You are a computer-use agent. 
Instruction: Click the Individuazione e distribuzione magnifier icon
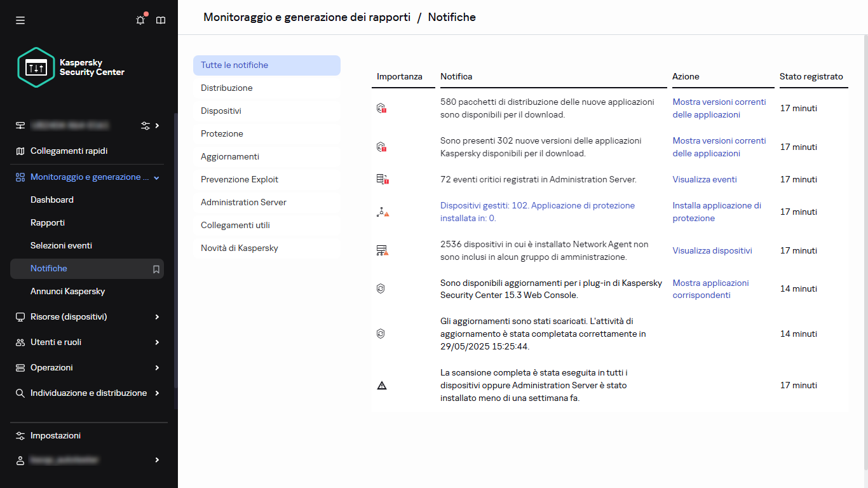coord(20,393)
